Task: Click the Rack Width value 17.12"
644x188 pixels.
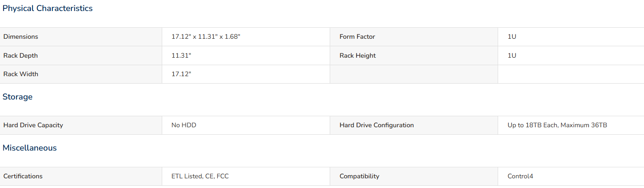Action: (x=181, y=74)
